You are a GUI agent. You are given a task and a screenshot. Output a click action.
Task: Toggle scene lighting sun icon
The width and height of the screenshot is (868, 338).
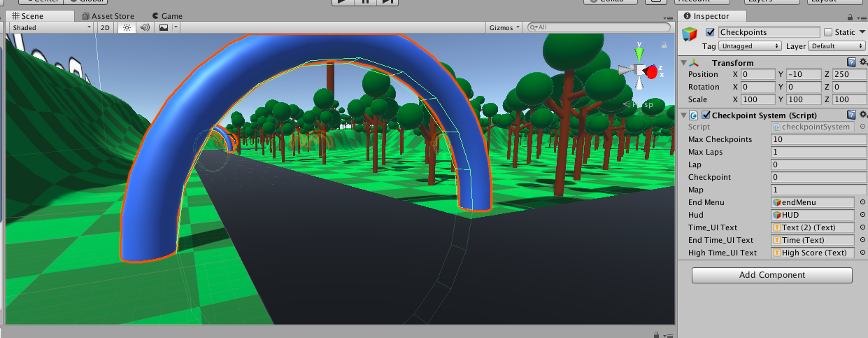[126, 27]
